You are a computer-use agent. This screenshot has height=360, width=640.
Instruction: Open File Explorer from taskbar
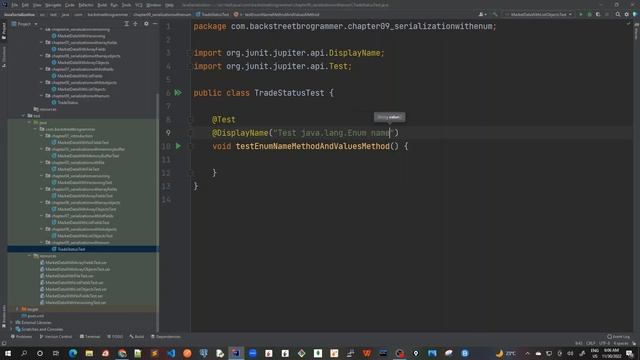tap(89, 353)
